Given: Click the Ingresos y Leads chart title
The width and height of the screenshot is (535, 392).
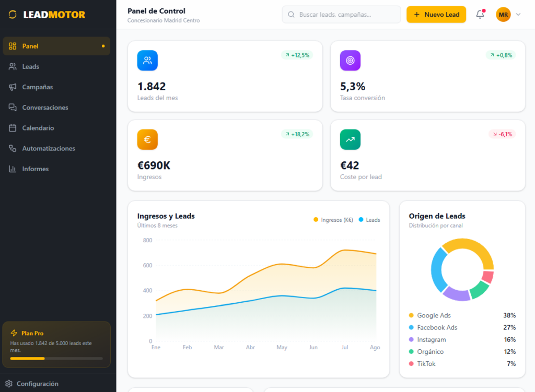Looking at the screenshot, I should click(x=166, y=216).
